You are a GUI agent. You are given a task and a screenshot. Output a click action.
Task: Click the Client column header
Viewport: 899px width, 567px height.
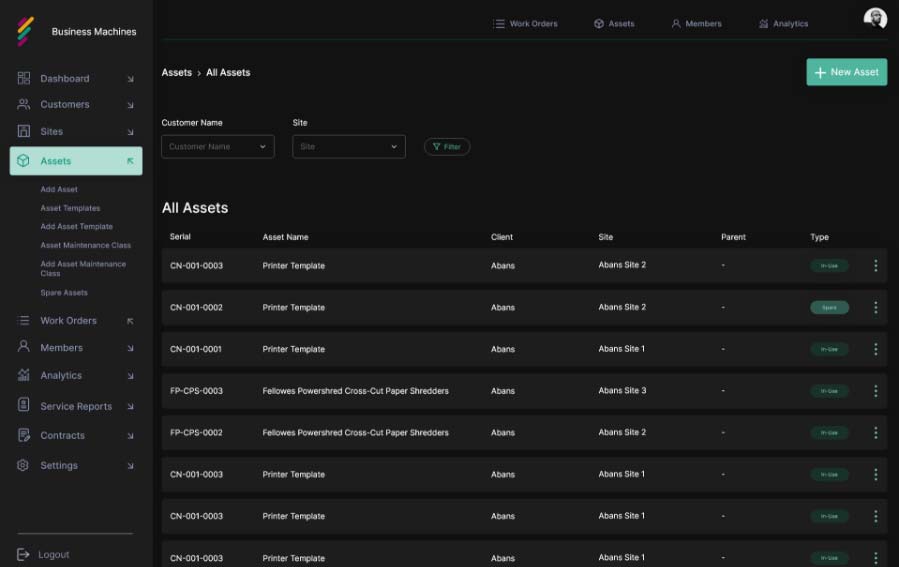coord(502,237)
